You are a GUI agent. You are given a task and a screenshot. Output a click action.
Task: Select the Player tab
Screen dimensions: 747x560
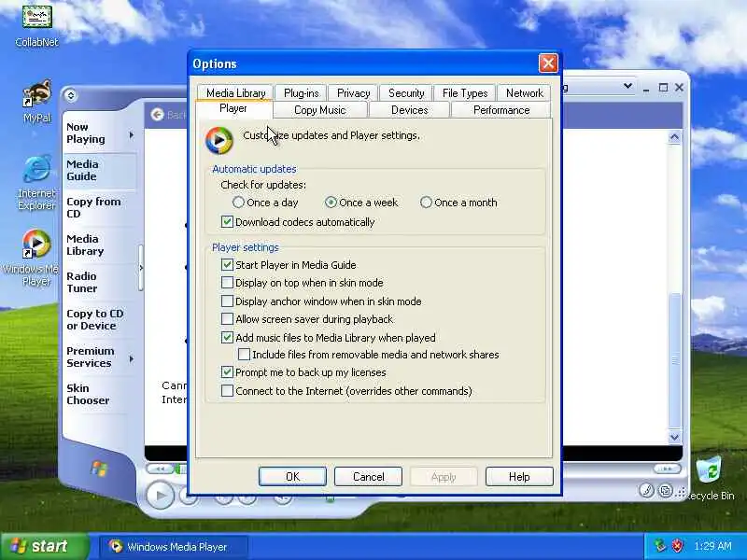tap(233, 108)
